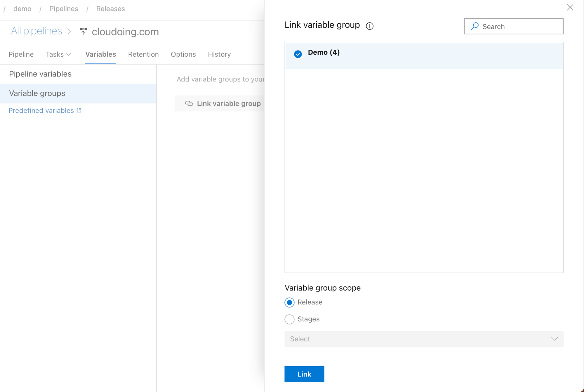Open the Variables tab
The height and width of the screenshot is (392, 584).
[x=100, y=54]
